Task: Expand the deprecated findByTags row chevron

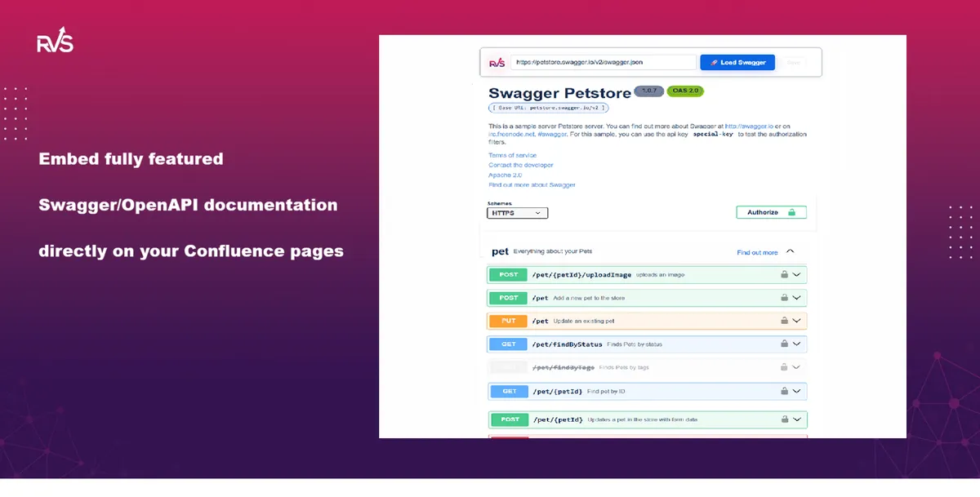Action: pos(797,367)
